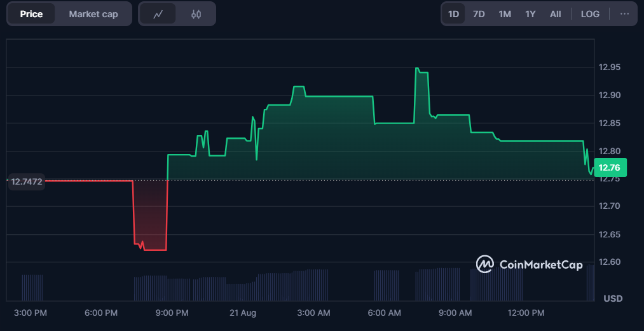Click the 12.80 y-axis label
Screen dimensions: 644x331
point(609,151)
